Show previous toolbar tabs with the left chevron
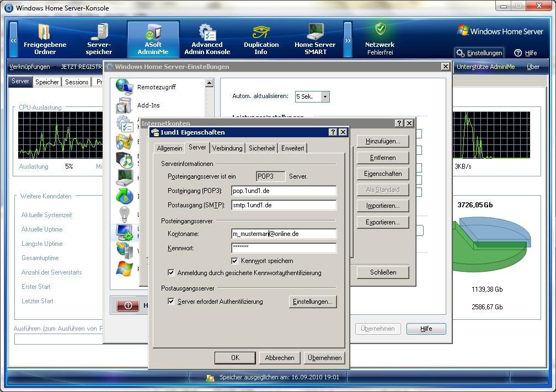 pyautogui.click(x=13, y=40)
